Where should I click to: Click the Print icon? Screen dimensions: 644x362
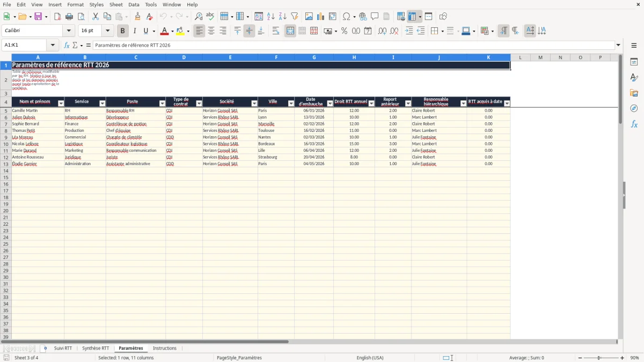[69, 17]
